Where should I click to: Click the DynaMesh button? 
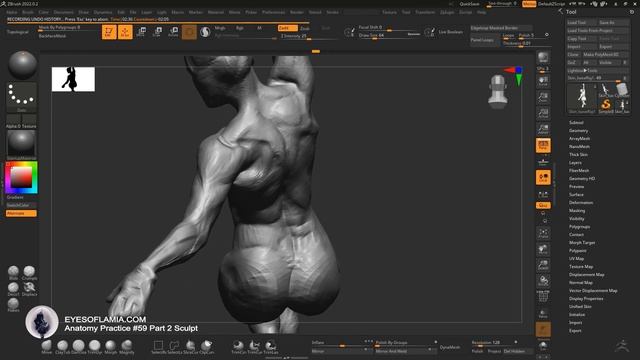[450, 347]
